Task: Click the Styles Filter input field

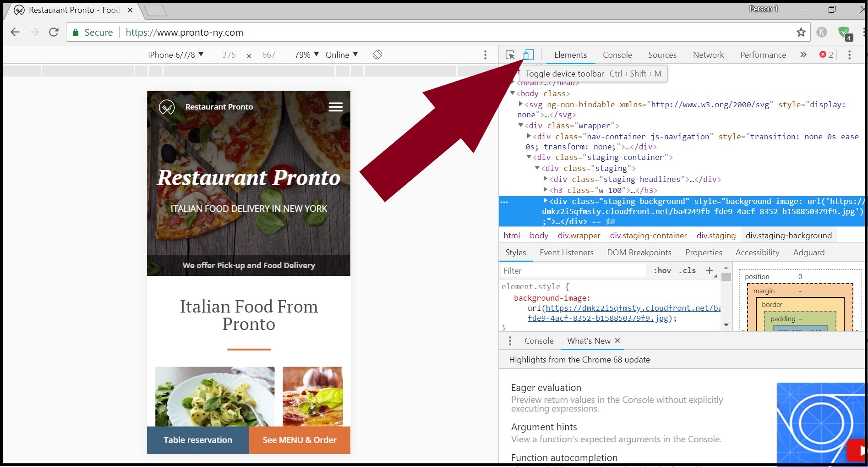Action: point(573,271)
